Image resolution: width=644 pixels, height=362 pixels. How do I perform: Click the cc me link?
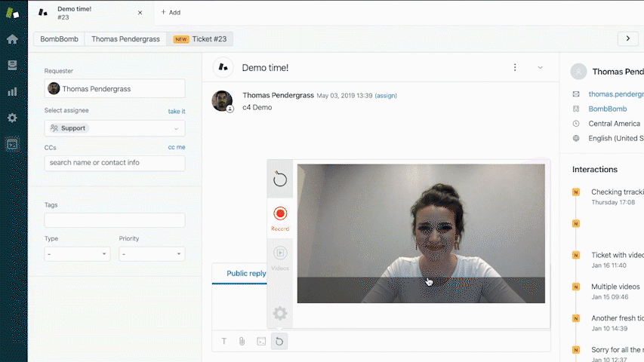tap(177, 147)
